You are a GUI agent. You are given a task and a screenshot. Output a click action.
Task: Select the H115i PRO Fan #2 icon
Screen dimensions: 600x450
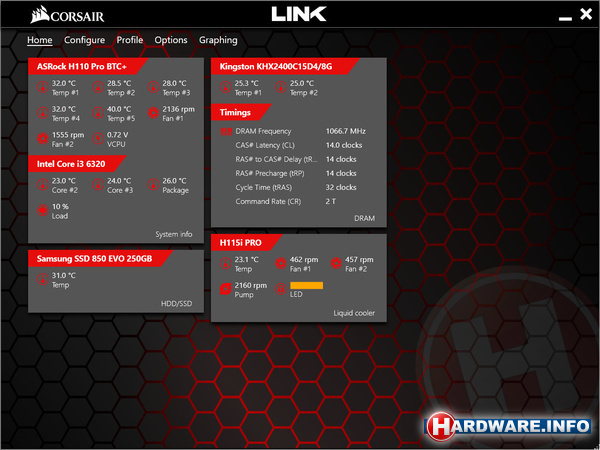[x=336, y=264]
